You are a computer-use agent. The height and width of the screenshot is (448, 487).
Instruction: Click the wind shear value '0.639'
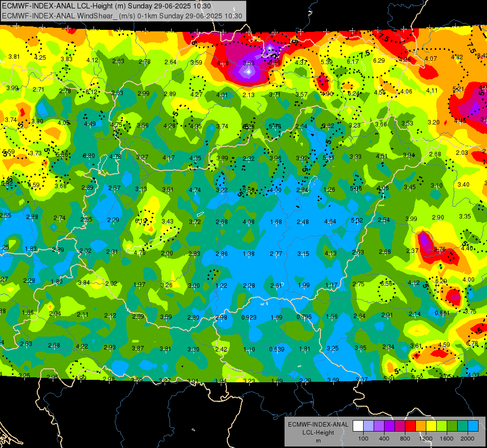(277, 349)
